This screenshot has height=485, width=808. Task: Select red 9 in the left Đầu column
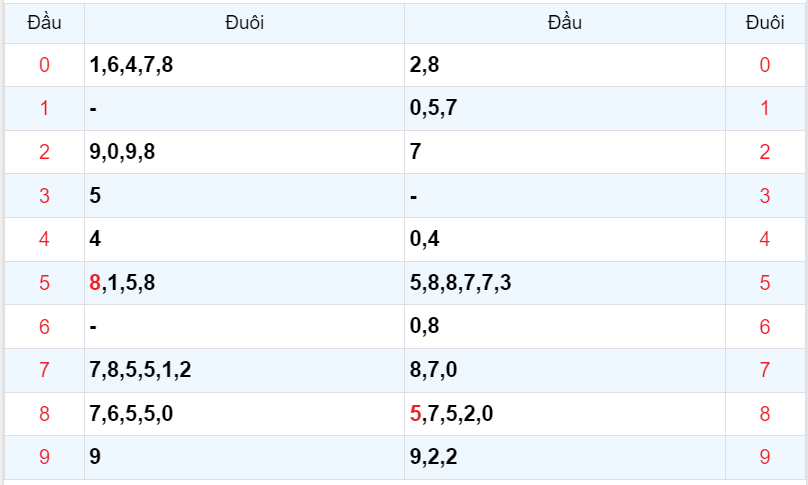pos(44,457)
